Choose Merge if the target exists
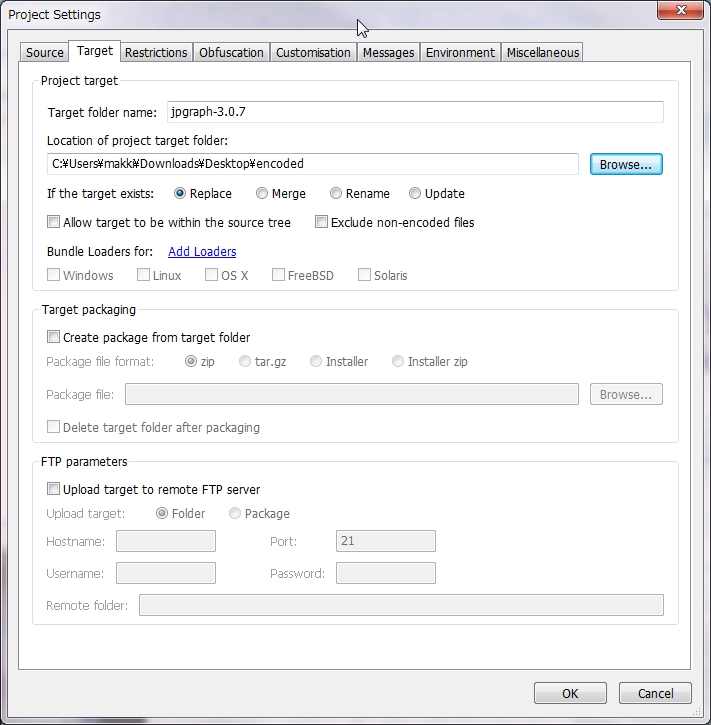The image size is (711, 725). tap(262, 194)
